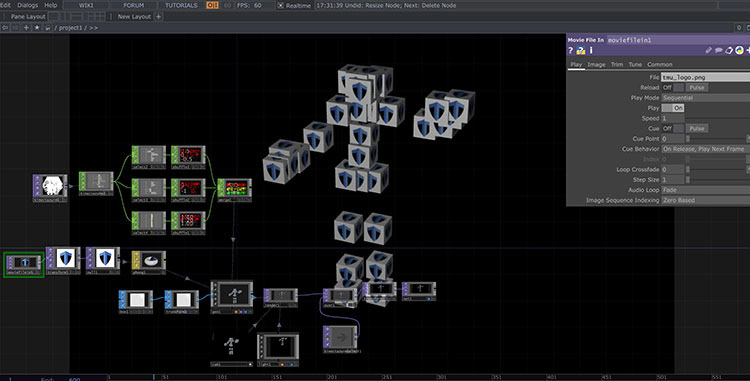Image resolution: width=750 pixels, height=381 pixels.
Task: Click the Speed value field
Action: coord(673,118)
